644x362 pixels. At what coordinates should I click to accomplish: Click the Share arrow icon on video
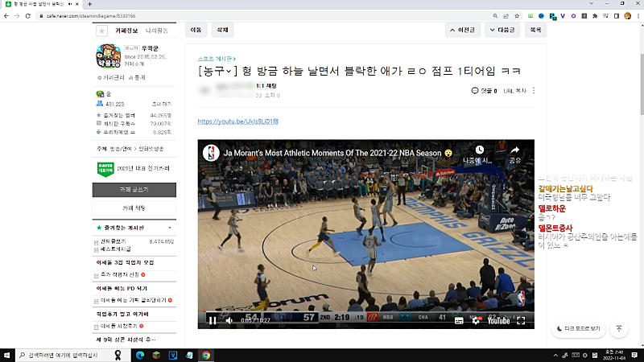(x=515, y=150)
